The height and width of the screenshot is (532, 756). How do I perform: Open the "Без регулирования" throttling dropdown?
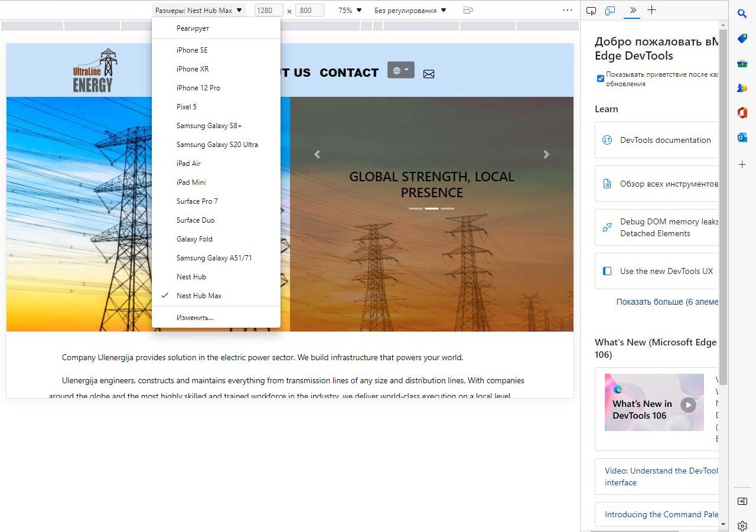410,10
